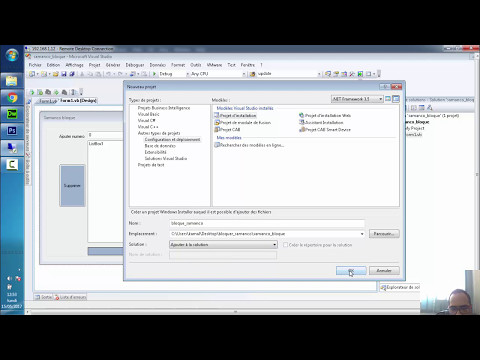Screen dimensions: 480x360
Task: Click the Toolbox wrench icon in toolbar
Action: (x=352, y=74)
